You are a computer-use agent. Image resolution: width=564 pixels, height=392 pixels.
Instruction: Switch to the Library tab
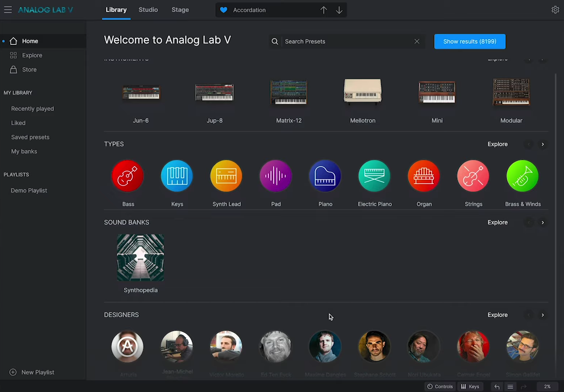pyautogui.click(x=116, y=10)
